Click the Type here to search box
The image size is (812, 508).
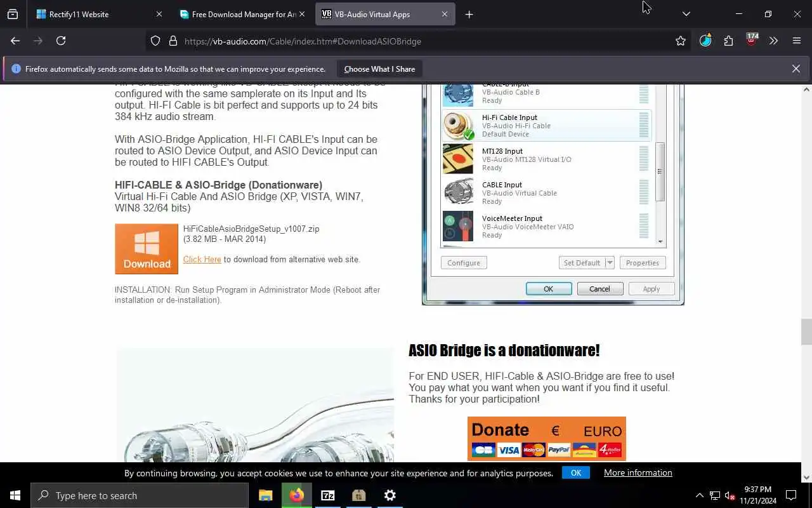140,495
